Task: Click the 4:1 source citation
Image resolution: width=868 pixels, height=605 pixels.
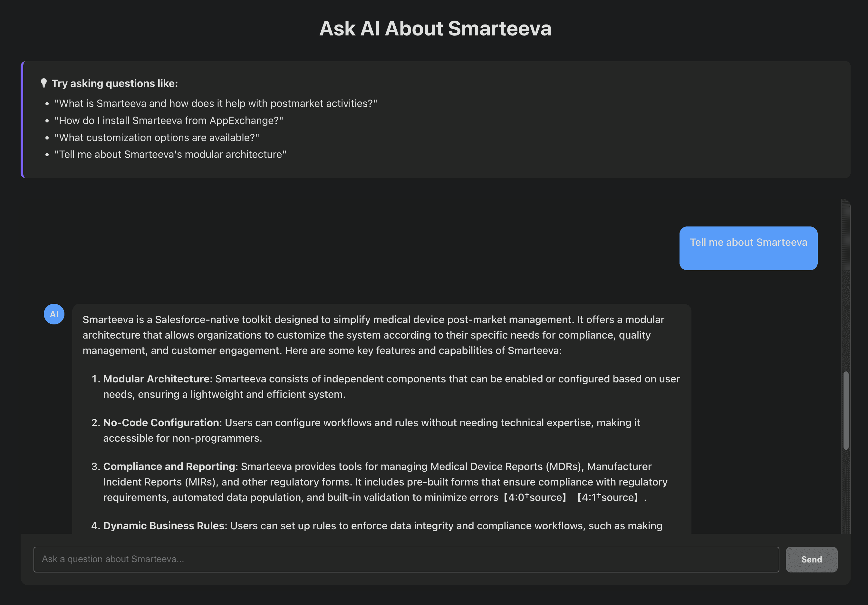Action: (608, 498)
